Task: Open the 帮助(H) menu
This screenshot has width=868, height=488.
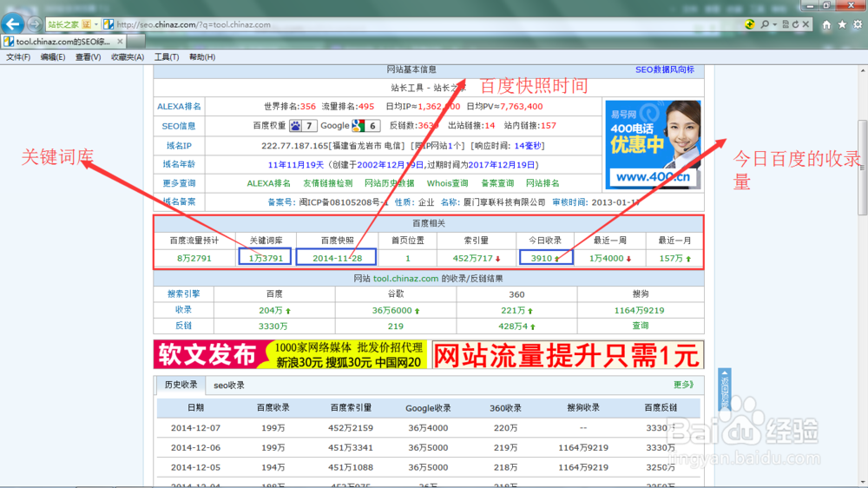Action: pyautogui.click(x=202, y=57)
